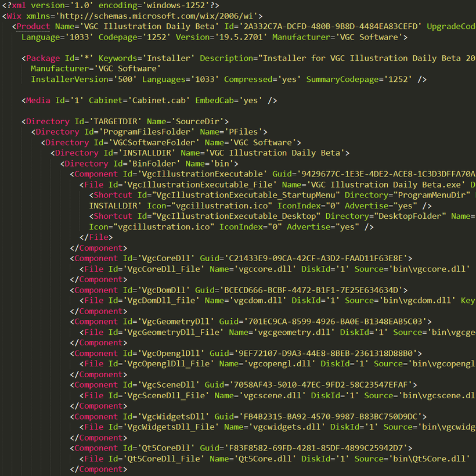The image size is (476, 476).
Task: Click the TARGETDIR directory Id value
Action: 116,121
